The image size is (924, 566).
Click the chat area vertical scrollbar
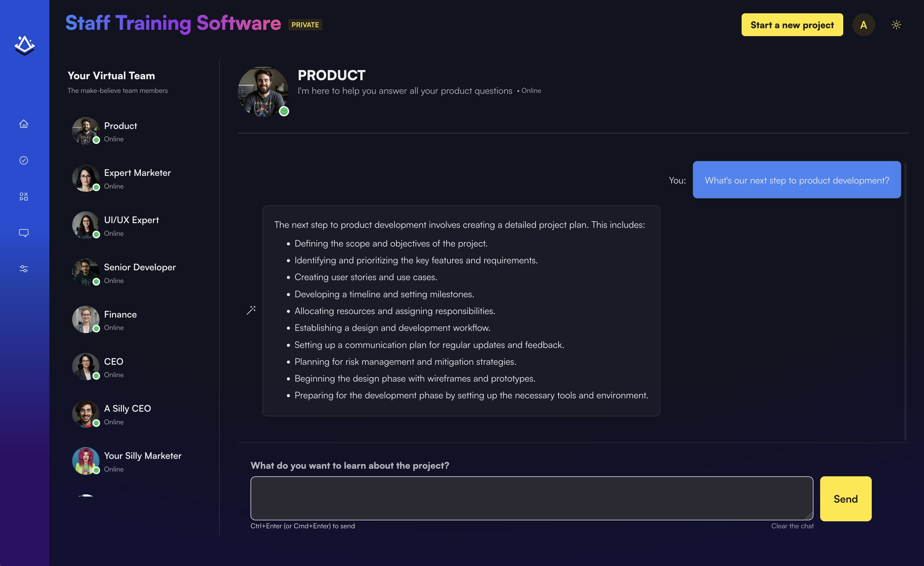905,300
